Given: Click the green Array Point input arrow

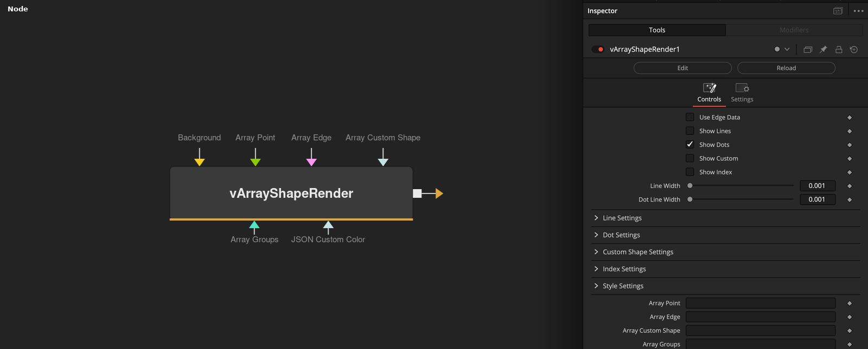Looking at the screenshot, I should coord(256,162).
